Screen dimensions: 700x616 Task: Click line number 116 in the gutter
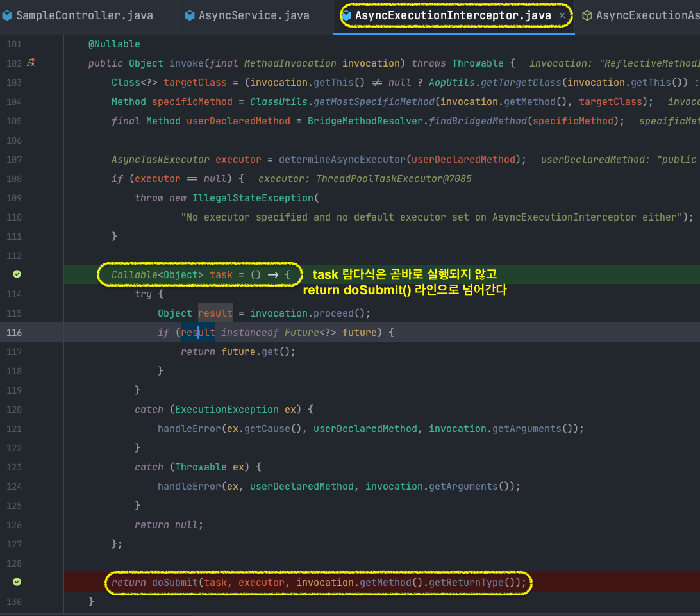(x=14, y=333)
